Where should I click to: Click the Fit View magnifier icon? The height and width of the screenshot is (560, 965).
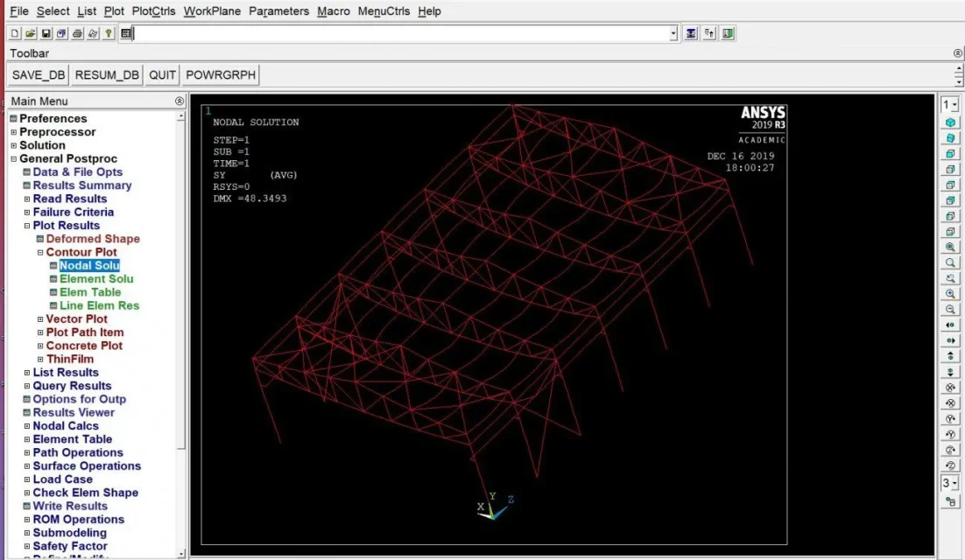click(950, 247)
